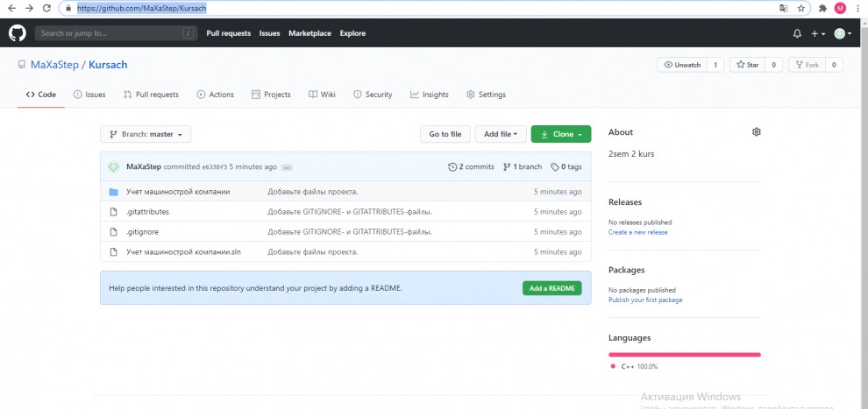Open the browser extensions puzzle icon
The height and width of the screenshot is (409, 868).
tap(822, 8)
